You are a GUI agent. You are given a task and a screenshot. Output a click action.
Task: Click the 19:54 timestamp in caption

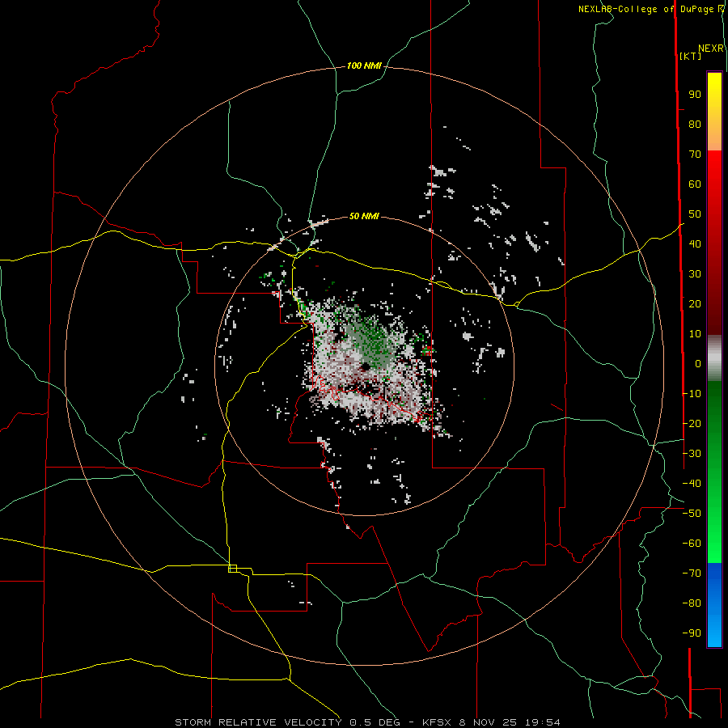click(542, 722)
